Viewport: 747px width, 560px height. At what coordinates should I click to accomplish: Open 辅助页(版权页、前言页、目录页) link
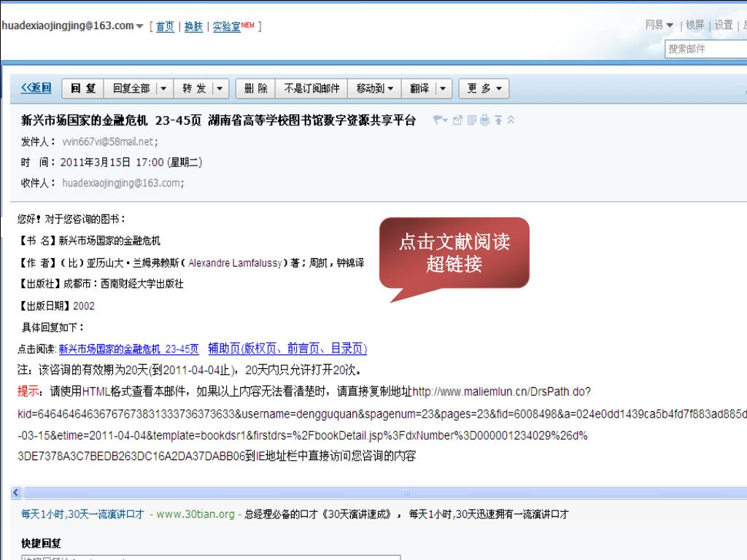pos(287,349)
